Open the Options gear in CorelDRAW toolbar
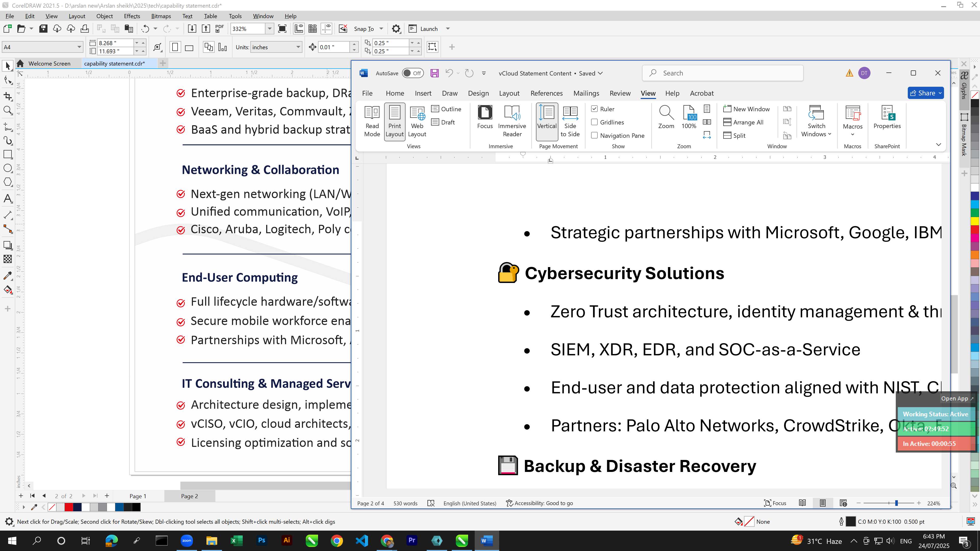This screenshot has height=551, width=980. 396,29
